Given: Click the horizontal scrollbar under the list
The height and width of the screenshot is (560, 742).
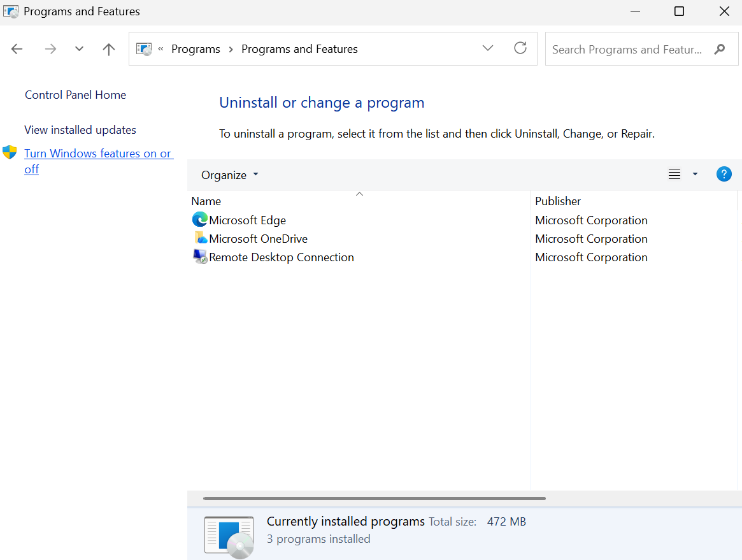Looking at the screenshot, I should (x=375, y=498).
